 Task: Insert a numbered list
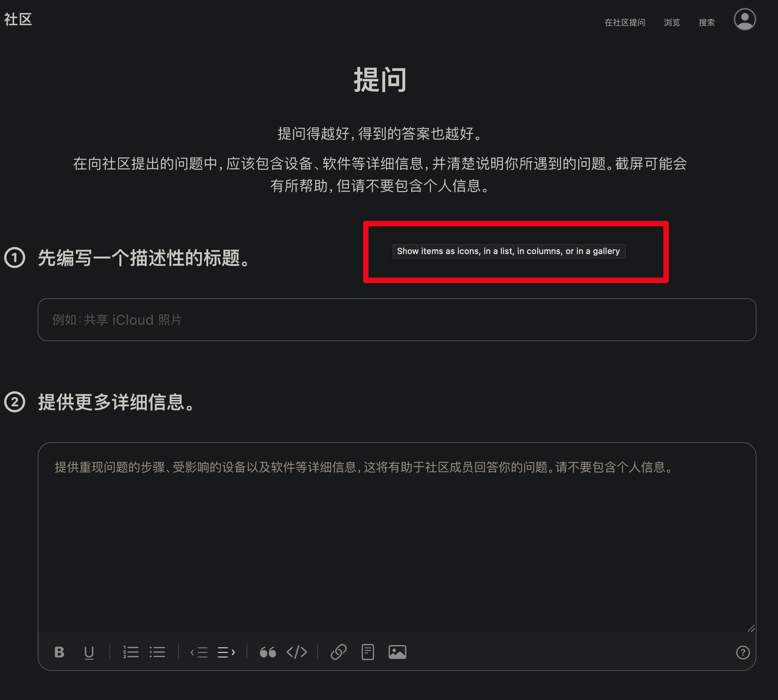pos(131,652)
